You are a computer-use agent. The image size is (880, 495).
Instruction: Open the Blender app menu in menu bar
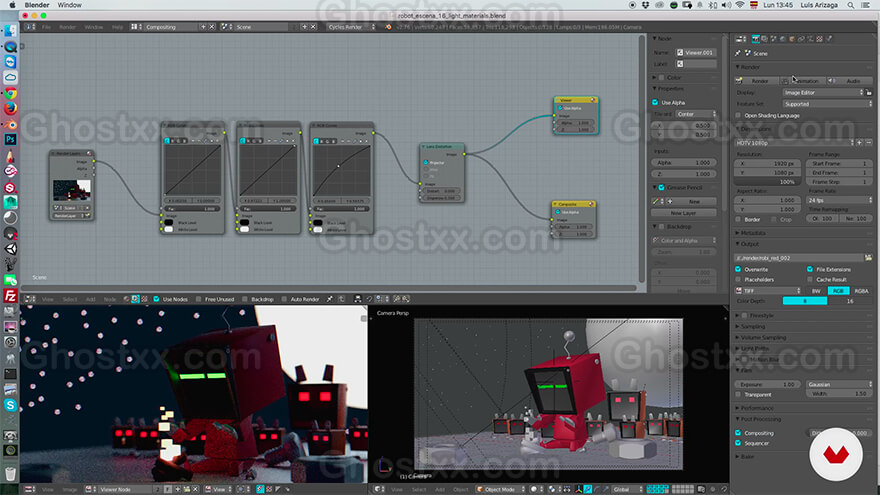point(37,5)
